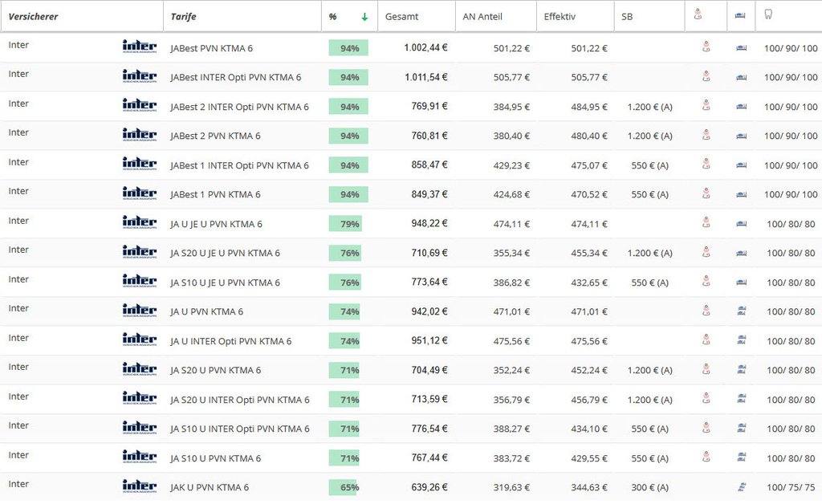822x504 pixels.
Task: Open the JAK U PVN KTMA 6 tariff
Action: pyautogui.click(x=209, y=487)
